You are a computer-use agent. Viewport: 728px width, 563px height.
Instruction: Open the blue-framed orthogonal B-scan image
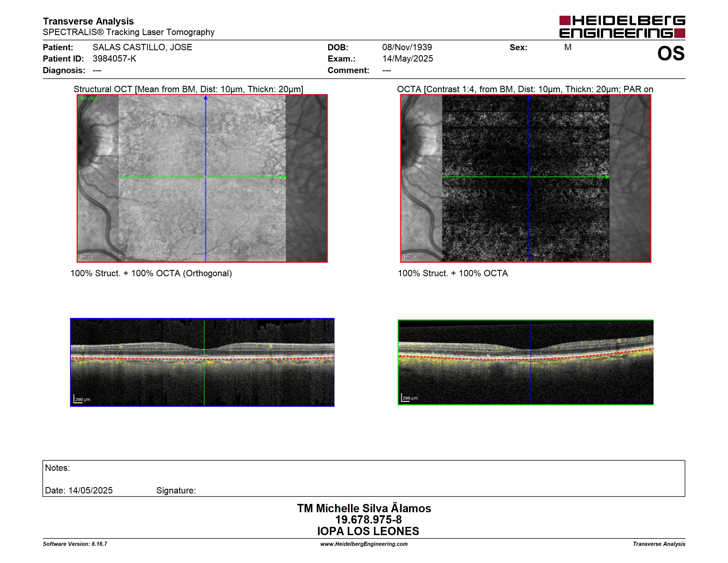point(202,362)
